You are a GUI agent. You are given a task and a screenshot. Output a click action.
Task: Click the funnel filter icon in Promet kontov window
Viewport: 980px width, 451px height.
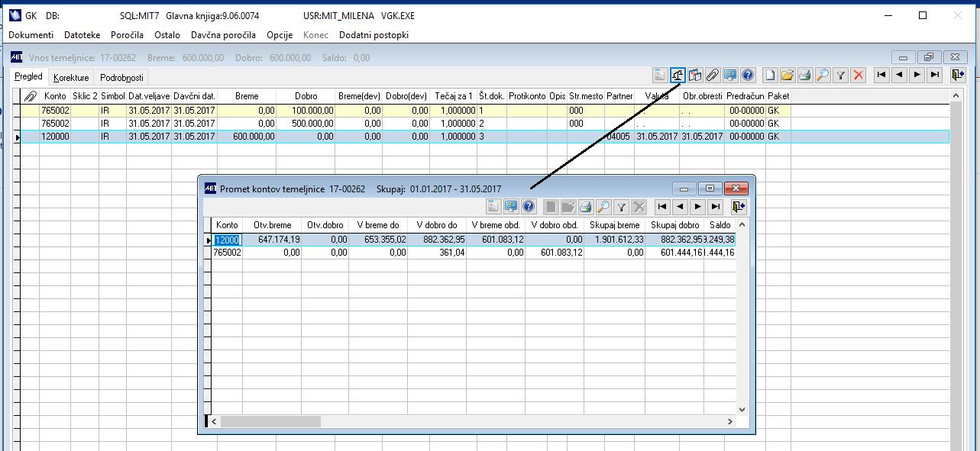pos(622,207)
